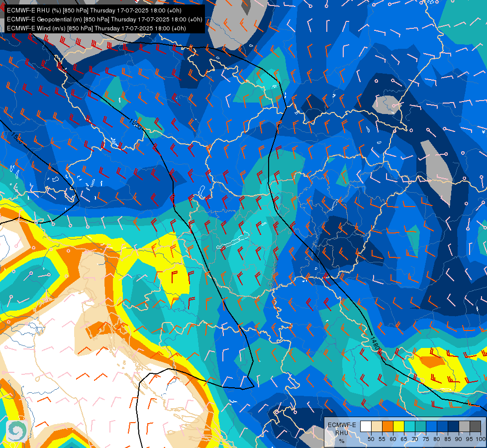The width and height of the screenshot is (487, 448).
Task: Click the 1520 contour label
Action: click(17, 138)
